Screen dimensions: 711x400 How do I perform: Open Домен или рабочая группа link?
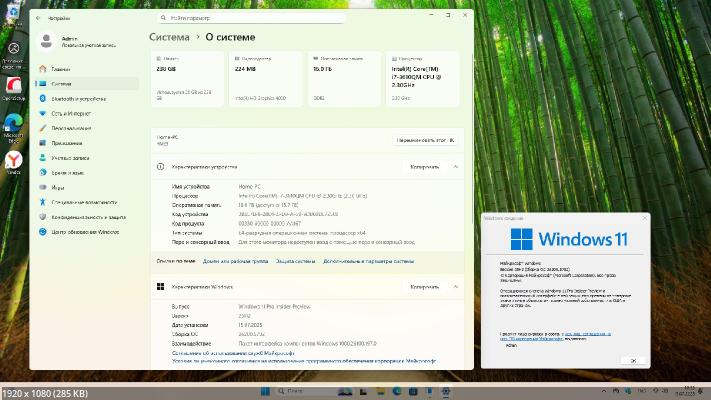coord(235,261)
